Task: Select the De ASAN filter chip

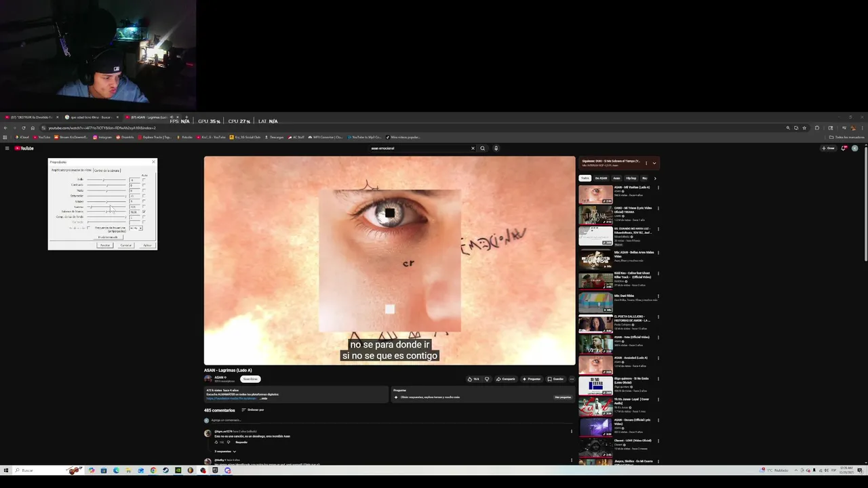Action: coord(601,178)
